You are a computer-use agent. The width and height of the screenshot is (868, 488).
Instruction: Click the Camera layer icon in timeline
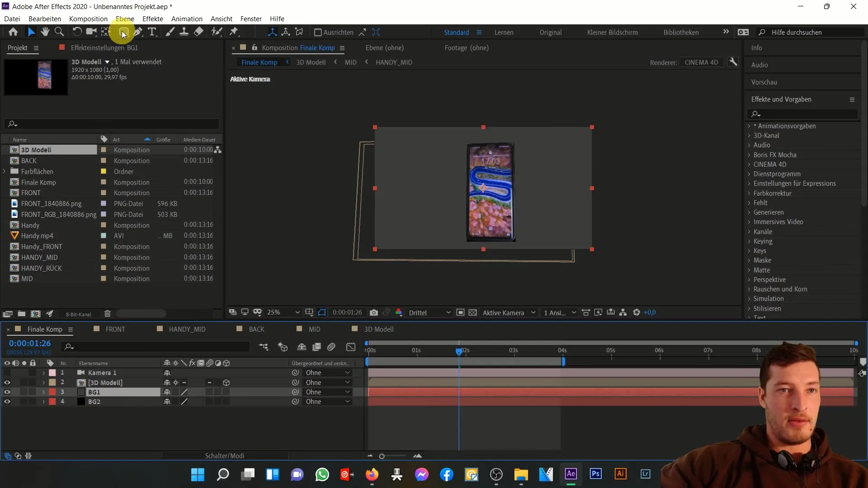tap(81, 372)
